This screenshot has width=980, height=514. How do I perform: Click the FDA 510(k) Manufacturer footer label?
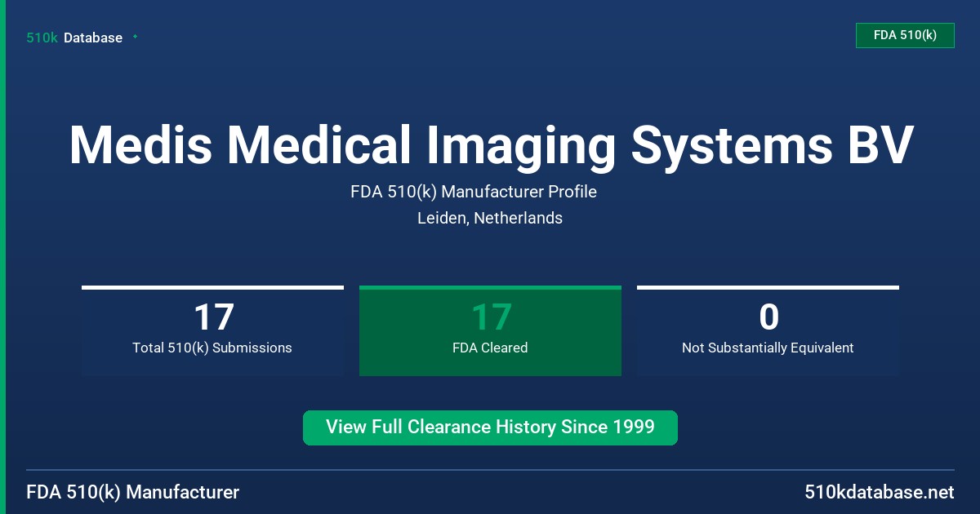pos(133,493)
